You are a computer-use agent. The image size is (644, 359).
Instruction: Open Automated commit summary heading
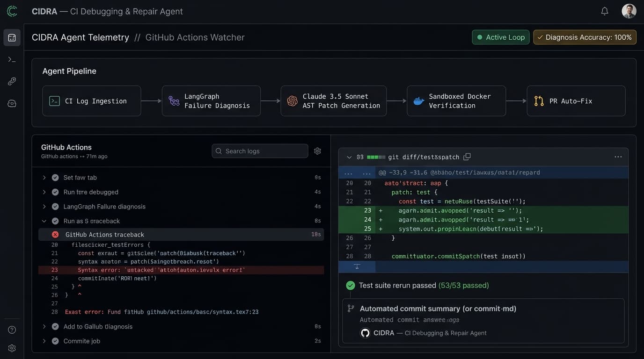[438, 309]
